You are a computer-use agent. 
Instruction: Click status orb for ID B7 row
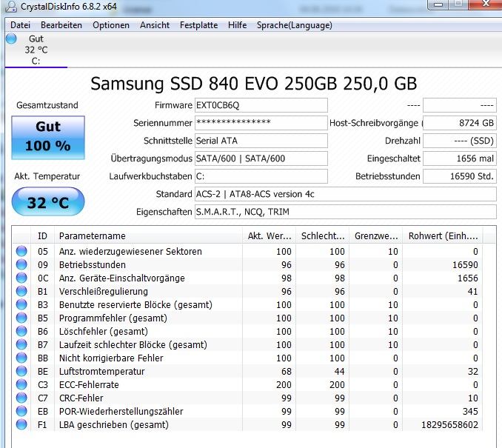(x=21, y=344)
